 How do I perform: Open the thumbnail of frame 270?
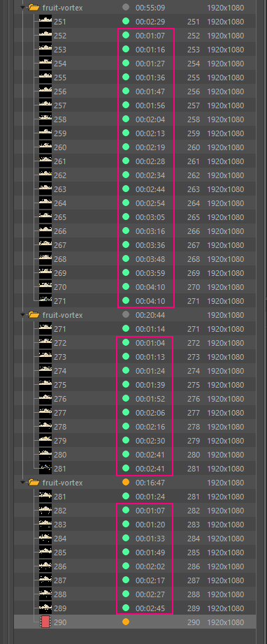[x=45, y=286]
